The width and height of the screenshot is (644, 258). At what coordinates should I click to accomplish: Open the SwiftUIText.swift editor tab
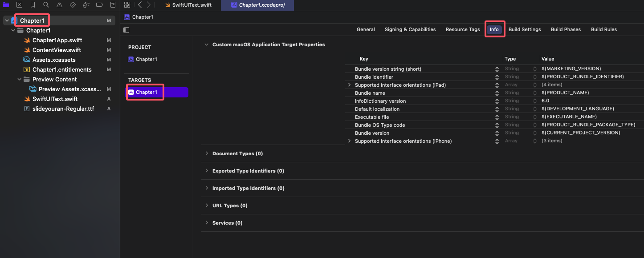point(188,5)
